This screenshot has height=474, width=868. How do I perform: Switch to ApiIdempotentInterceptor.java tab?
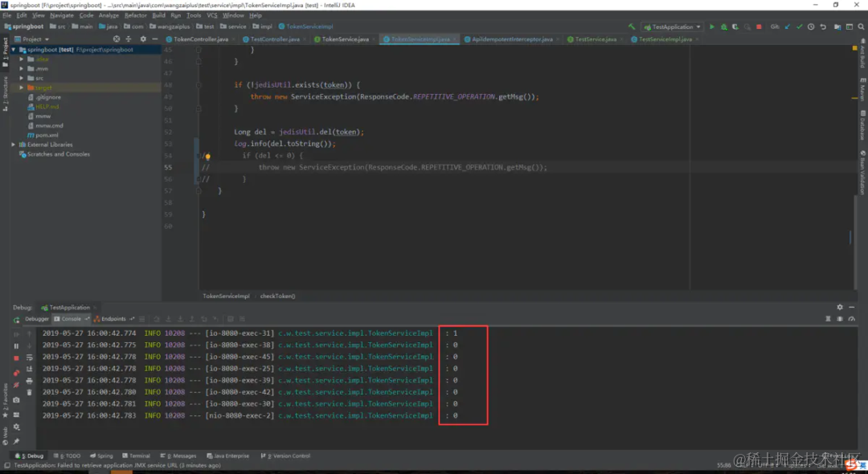pos(511,39)
